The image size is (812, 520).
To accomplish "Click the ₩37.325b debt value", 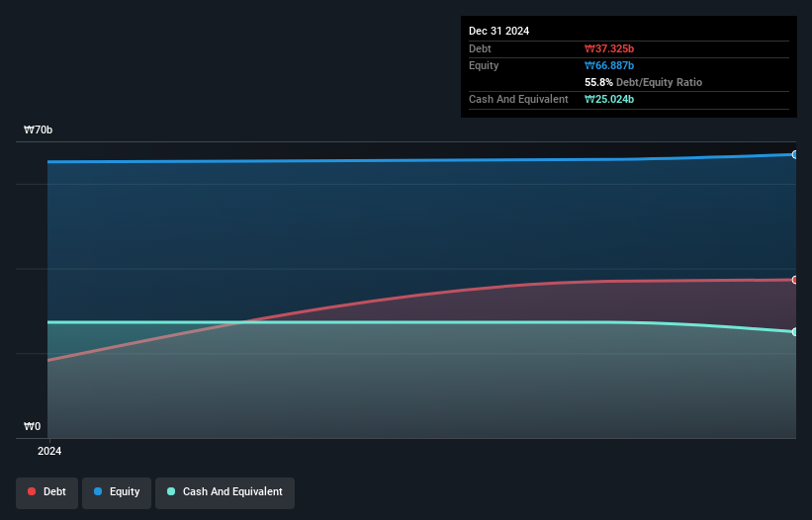I will click(609, 48).
